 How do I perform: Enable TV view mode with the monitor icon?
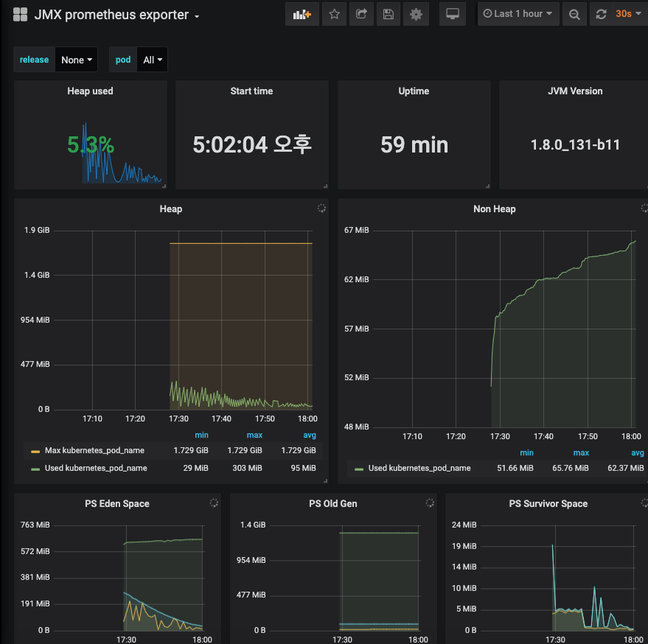(452, 13)
